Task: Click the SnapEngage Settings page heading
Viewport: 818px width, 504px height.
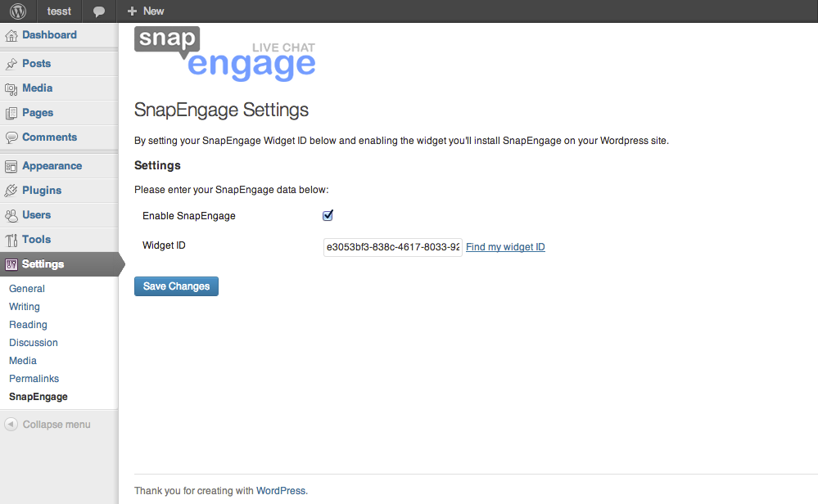Action: [221, 110]
